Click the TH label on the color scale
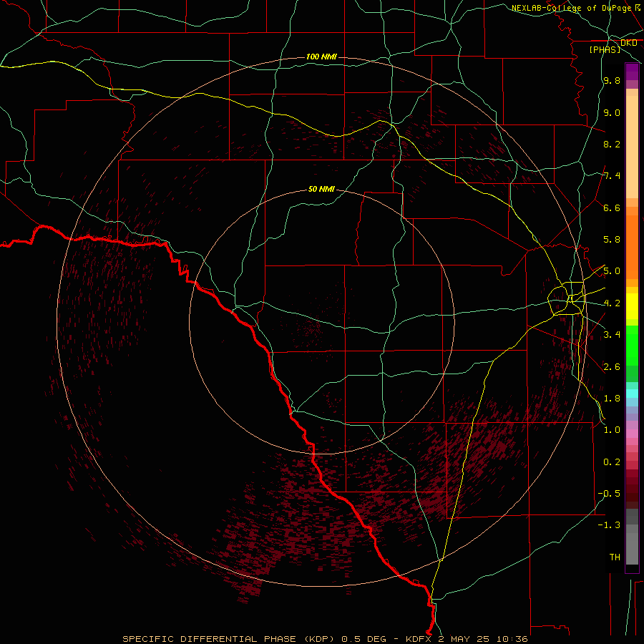This screenshot has width=644, height=644. pos(615,557)
